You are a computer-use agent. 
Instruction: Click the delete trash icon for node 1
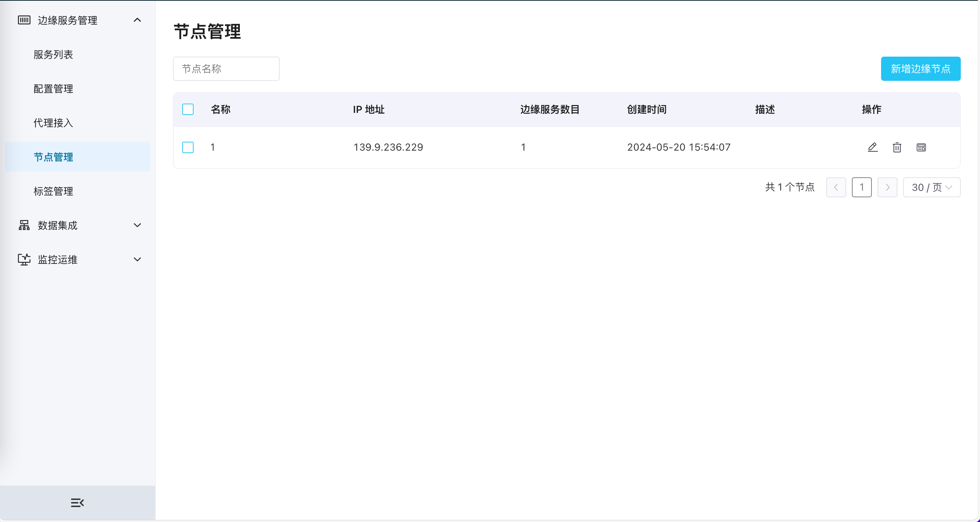point(897,147)
